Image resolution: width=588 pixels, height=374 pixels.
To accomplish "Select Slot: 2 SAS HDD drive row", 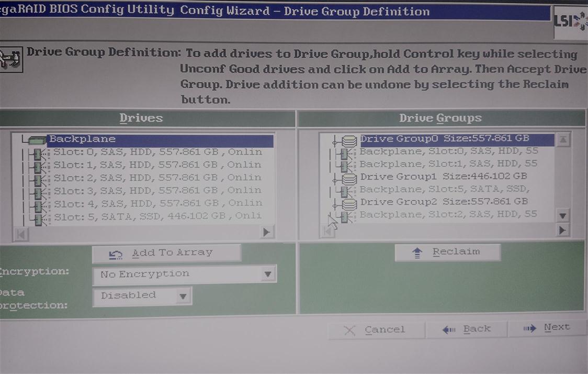I will (x=157, y=178).
